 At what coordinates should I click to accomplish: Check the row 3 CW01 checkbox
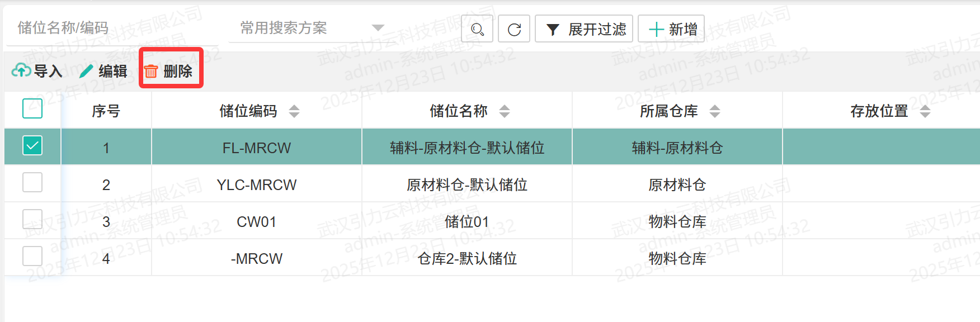click(32, 220)
